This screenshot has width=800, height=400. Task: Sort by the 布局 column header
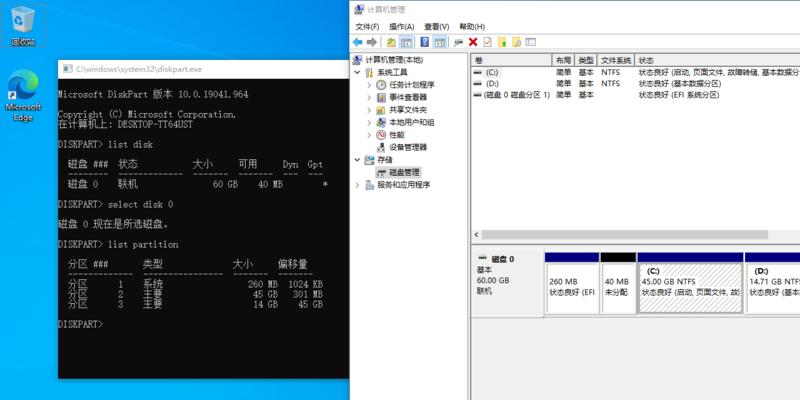pyautogui.click(x=563, y=60)
